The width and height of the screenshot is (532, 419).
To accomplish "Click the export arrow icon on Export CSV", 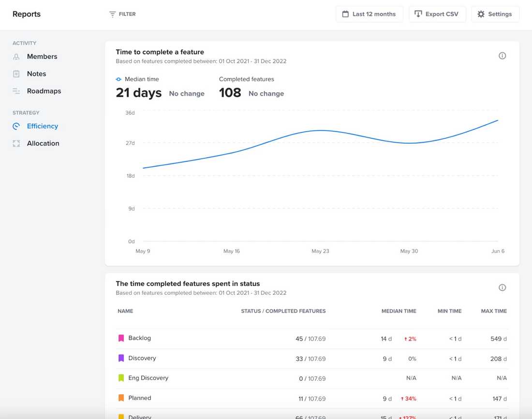I will tap(419, 14).
